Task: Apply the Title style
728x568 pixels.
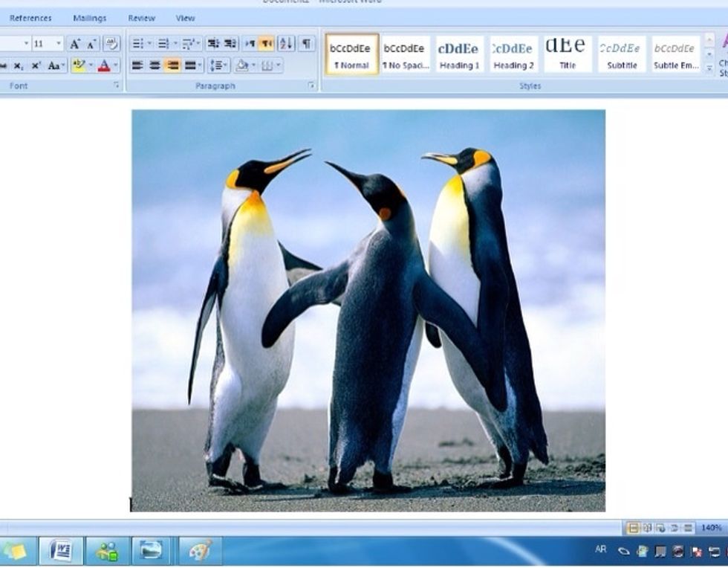Action: [x=568, y=54]
